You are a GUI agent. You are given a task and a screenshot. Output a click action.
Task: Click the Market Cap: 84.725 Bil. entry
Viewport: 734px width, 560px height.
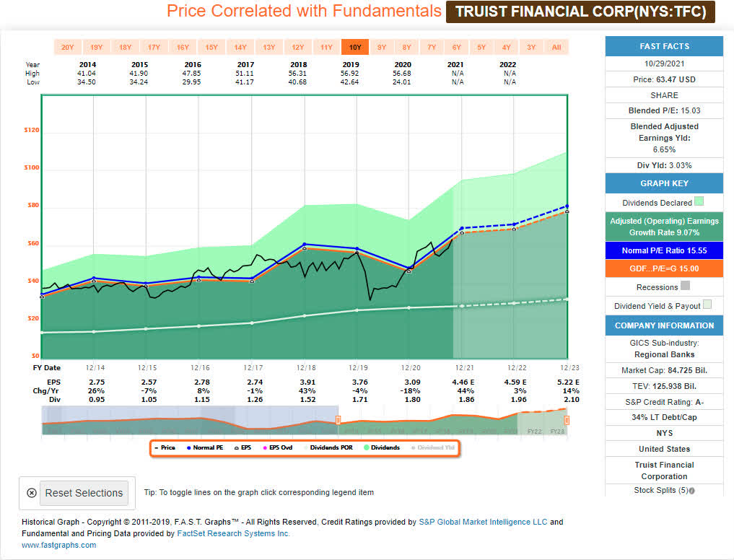[664, 371]
